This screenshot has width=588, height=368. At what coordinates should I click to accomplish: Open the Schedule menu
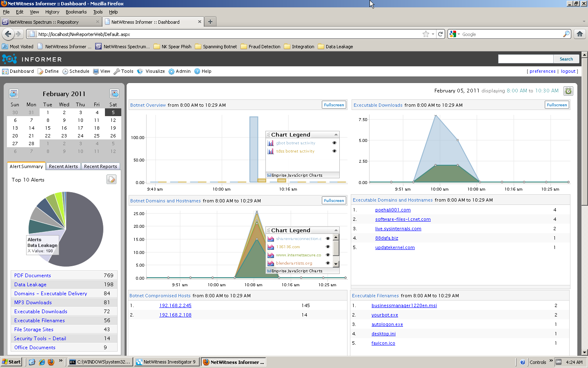click(76, 71)
